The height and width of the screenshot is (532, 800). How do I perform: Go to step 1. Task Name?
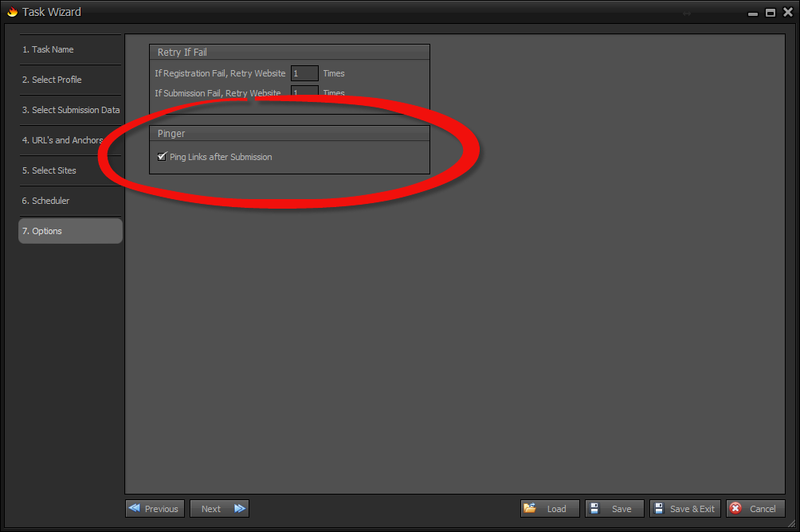click(x=70, y=49)
